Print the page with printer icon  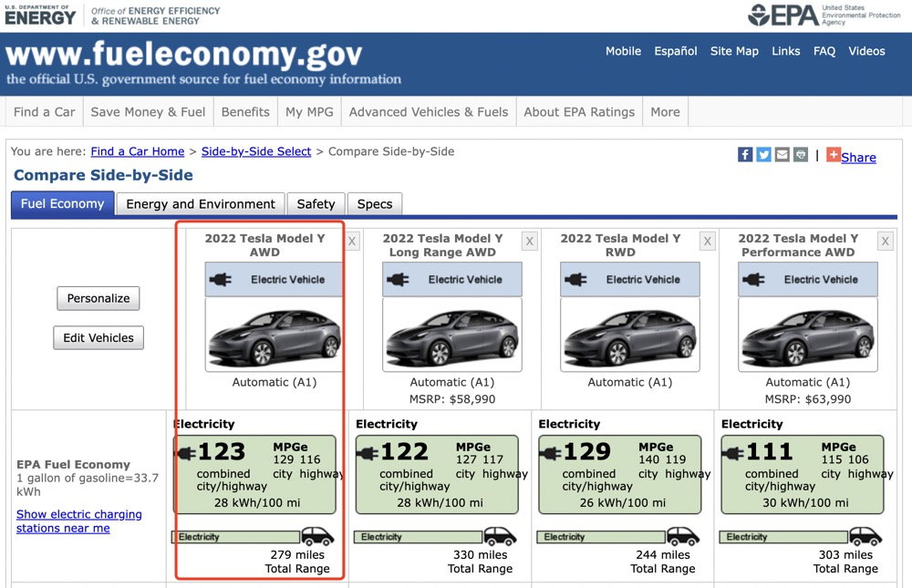tap(801, 155)
